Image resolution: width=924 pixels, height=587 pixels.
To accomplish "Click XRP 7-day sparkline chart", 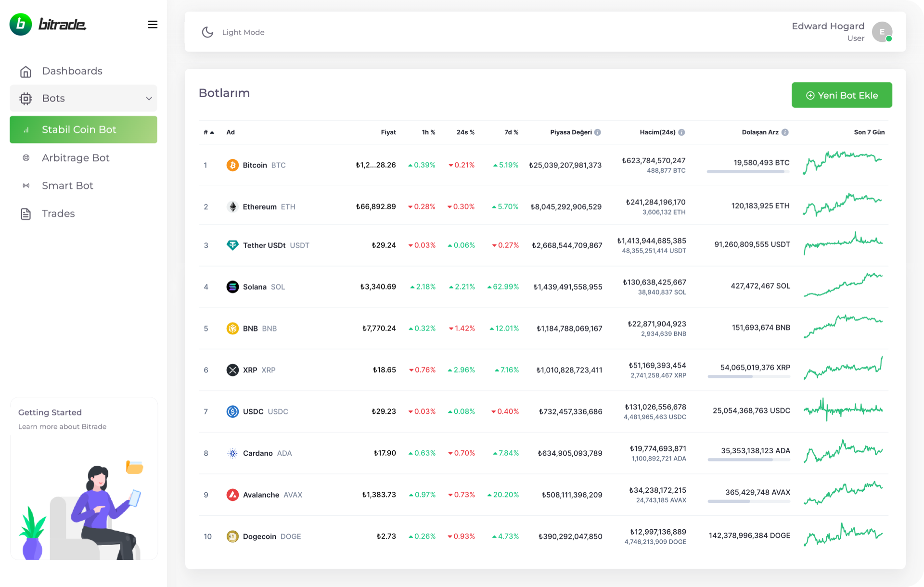I will tap(843, 369).
